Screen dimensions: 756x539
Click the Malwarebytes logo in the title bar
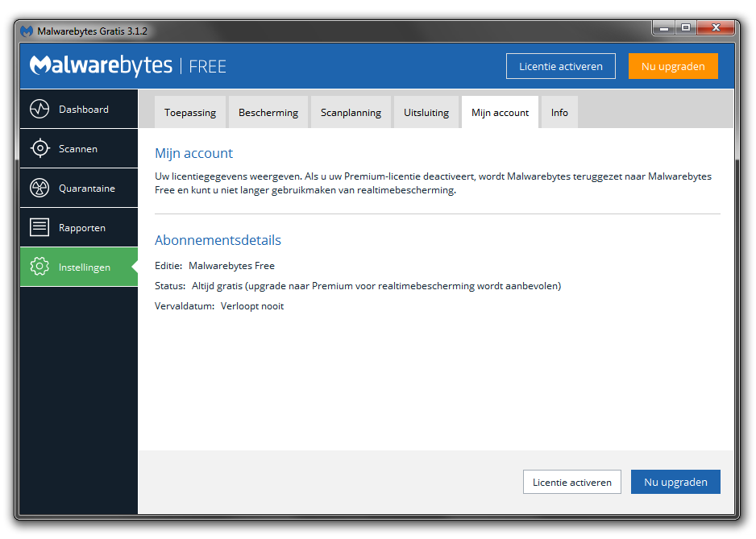click(27, 31)
